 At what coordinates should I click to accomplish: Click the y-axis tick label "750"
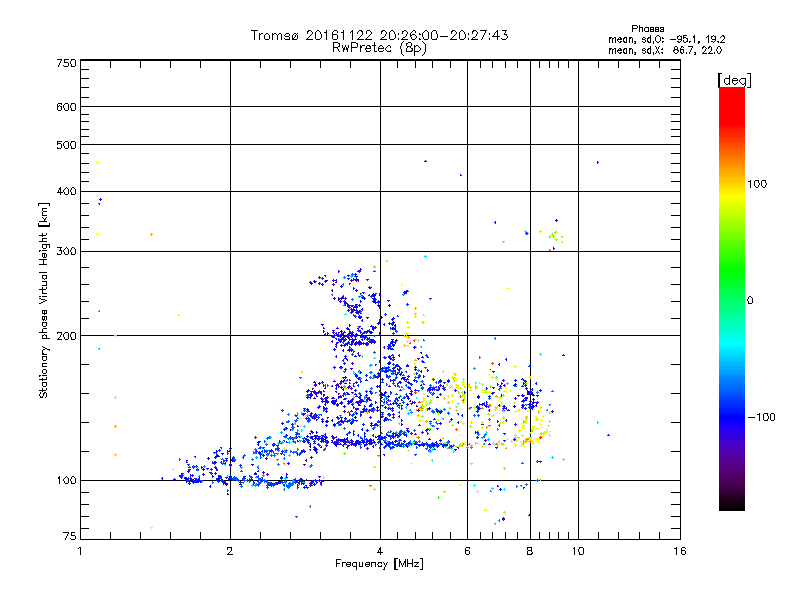67,63
